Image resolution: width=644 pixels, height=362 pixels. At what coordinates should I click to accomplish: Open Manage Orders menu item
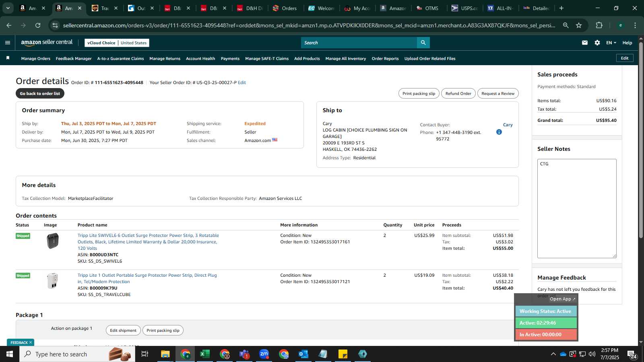coord(36,59)
